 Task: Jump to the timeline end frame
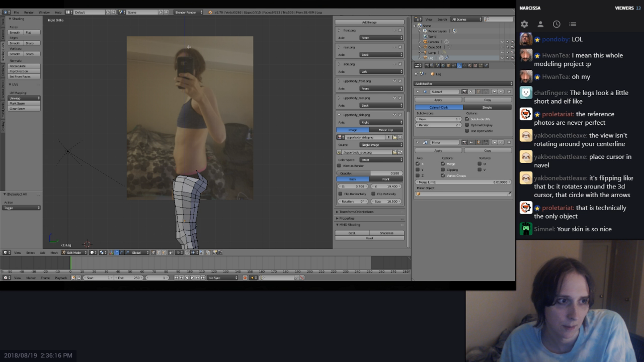(203, 278)
